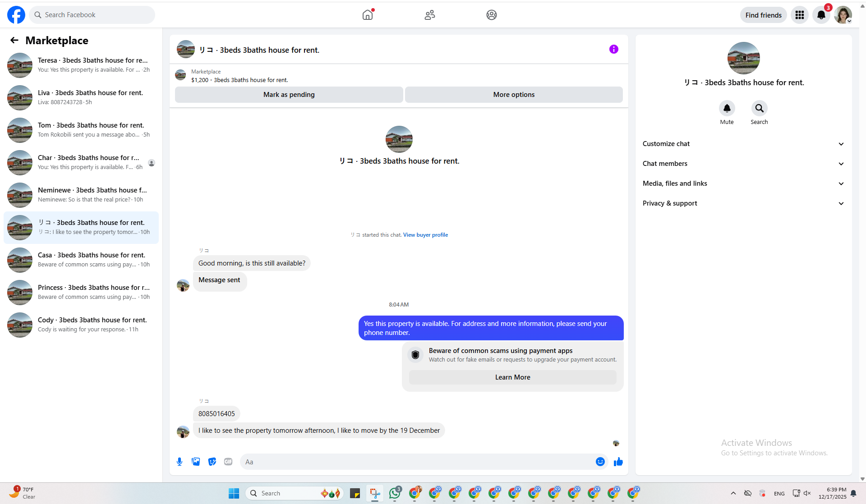Click the voice clip microphone icon
The image size is (866, 504).
click(180, 462)
